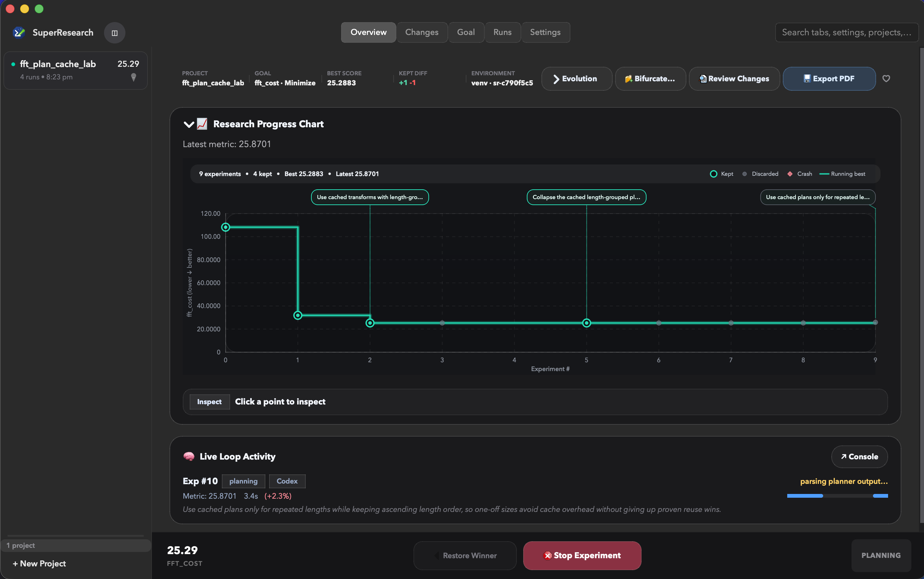Expand 'Collapse the cached length-grouped' annotation
This screenshot has height=579, width=924.
(586, 197)
